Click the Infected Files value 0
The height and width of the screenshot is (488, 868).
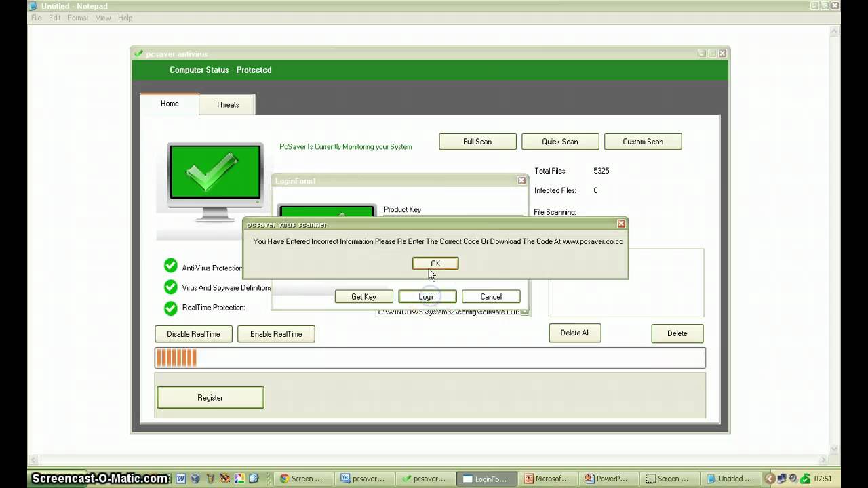coord(595,190)
